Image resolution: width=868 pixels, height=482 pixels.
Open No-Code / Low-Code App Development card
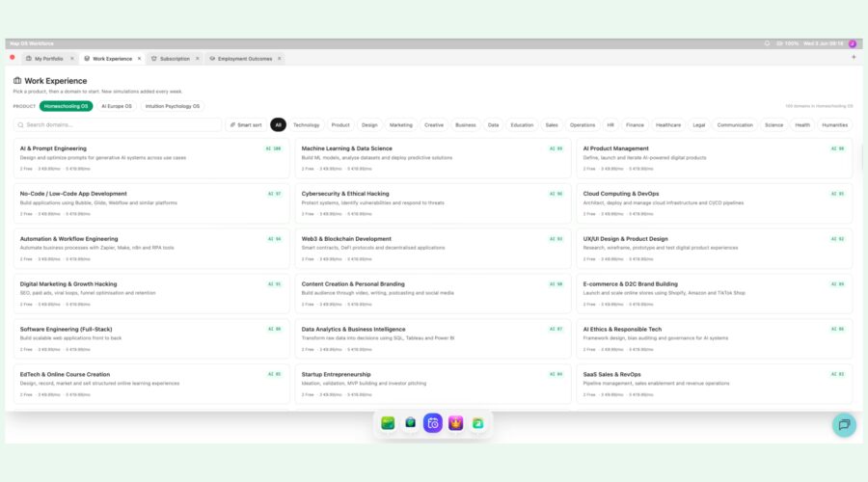[151, 203]
